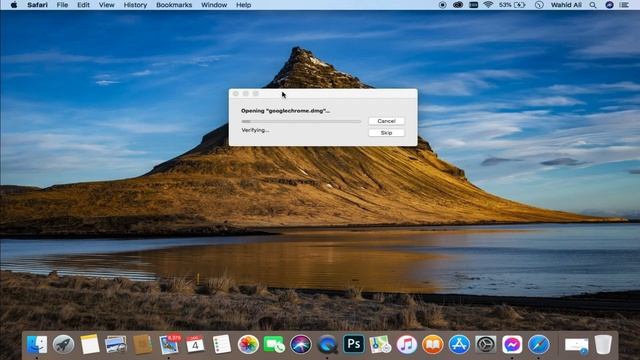
Task: Open the Safari menu
Action: tap(37, 5)
